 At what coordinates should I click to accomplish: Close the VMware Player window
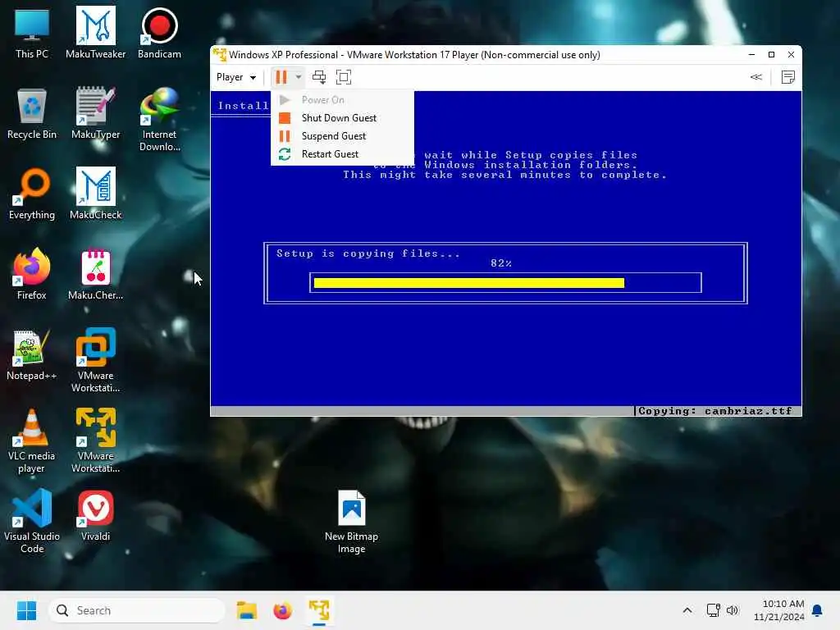pos(792,55)
